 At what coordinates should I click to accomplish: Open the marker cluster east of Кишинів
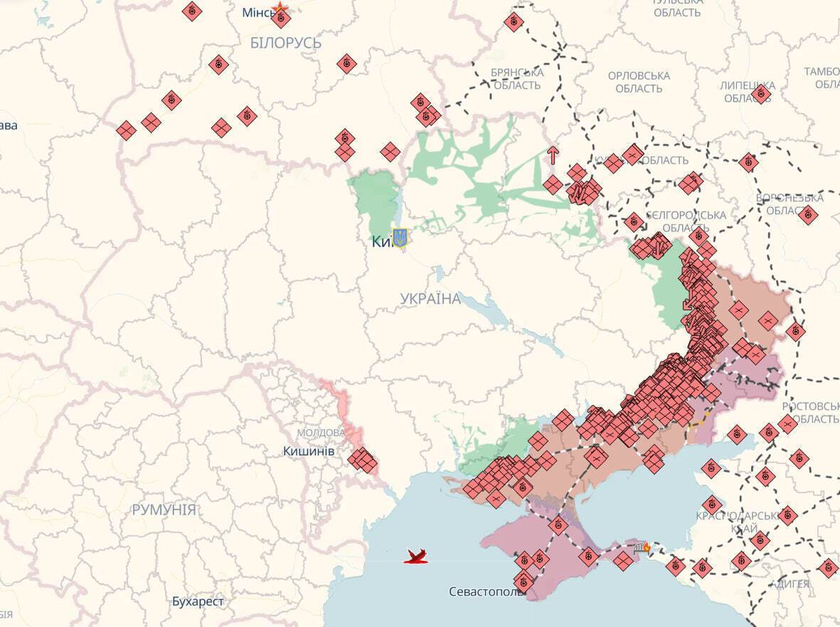click(363, 460)
